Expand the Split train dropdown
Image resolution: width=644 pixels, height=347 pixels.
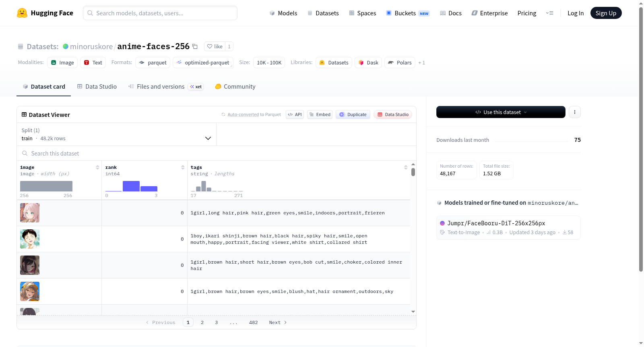coord(116,134)
